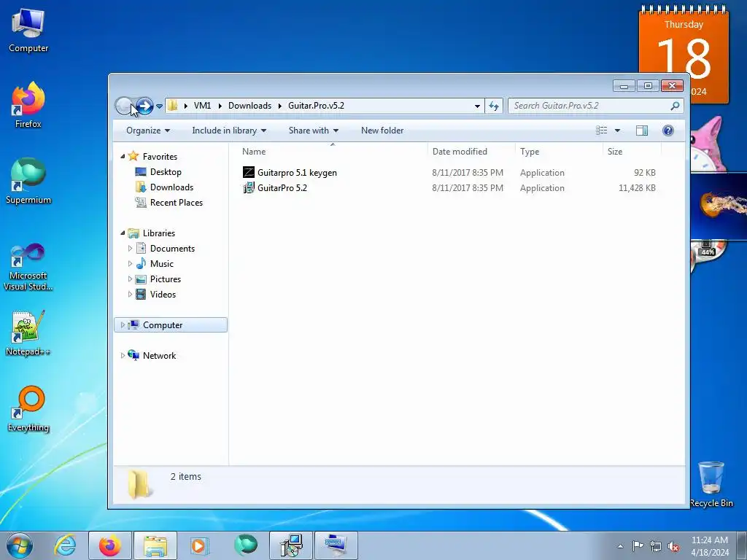
Task: Open the More view options dropdown arrow
Action: (617, 131)
